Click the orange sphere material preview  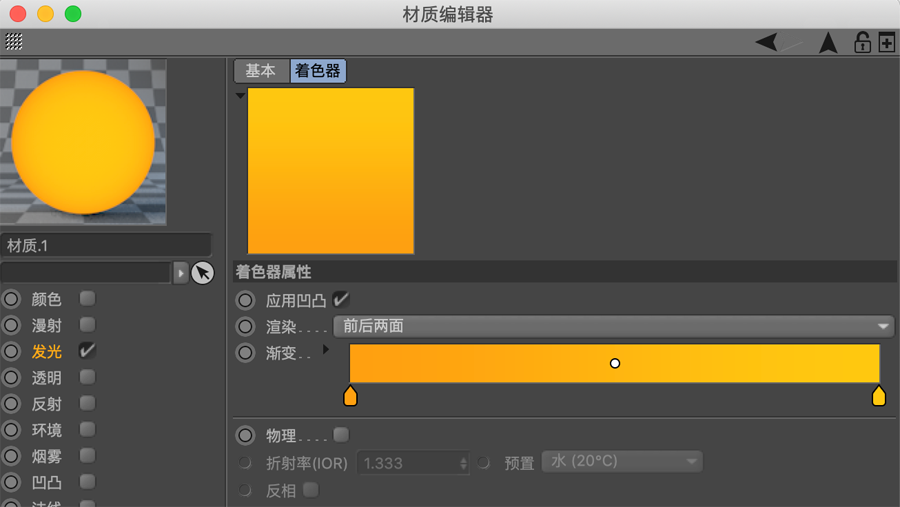(x=83, y=142)
